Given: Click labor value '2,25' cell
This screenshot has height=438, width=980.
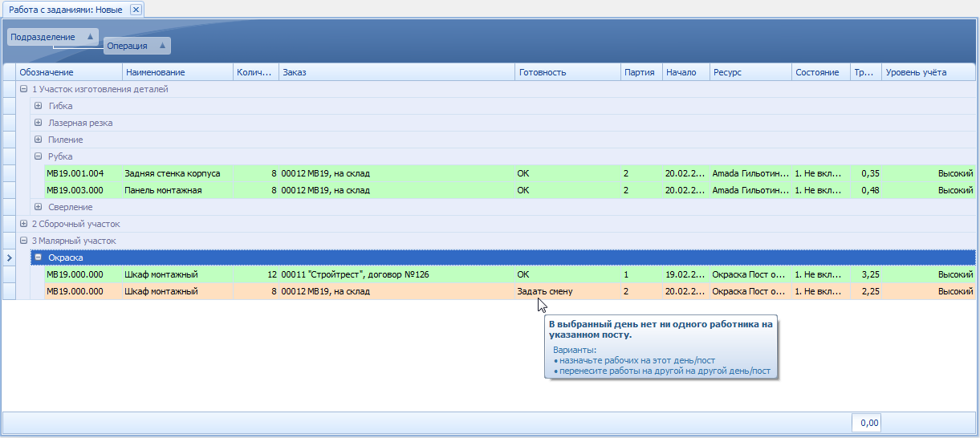Looking at the screenshot, I should click(x=865, y=291).
